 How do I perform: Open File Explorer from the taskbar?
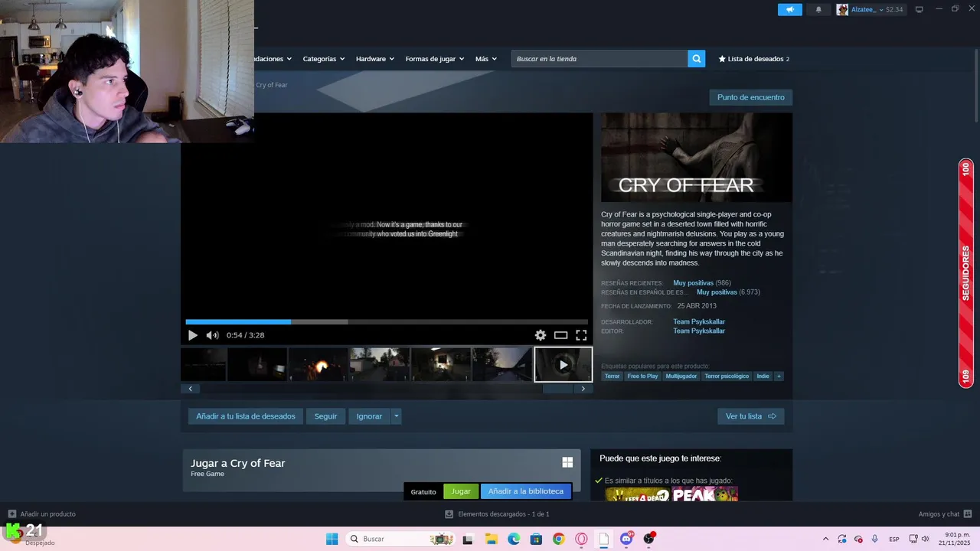pyautogui.click(x=491, y=539)
